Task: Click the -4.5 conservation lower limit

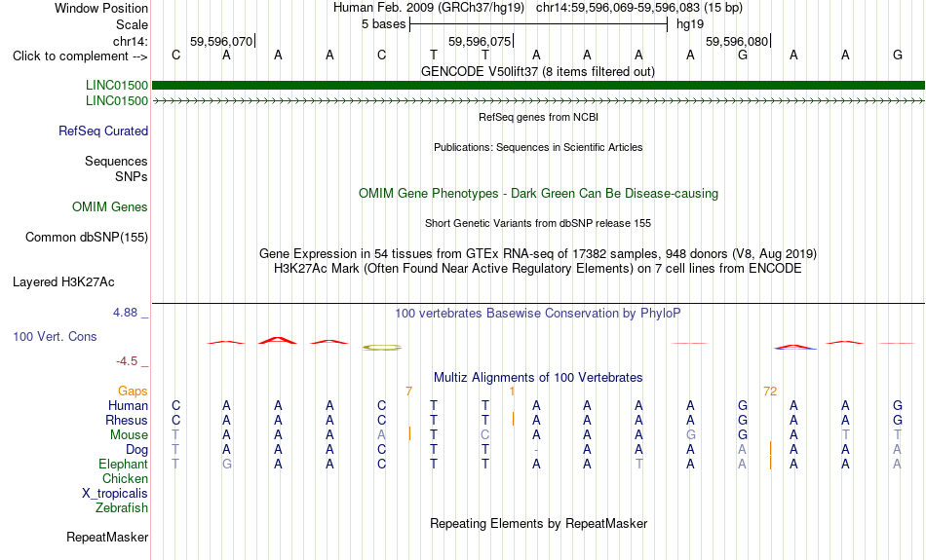Action: (127, 360)
